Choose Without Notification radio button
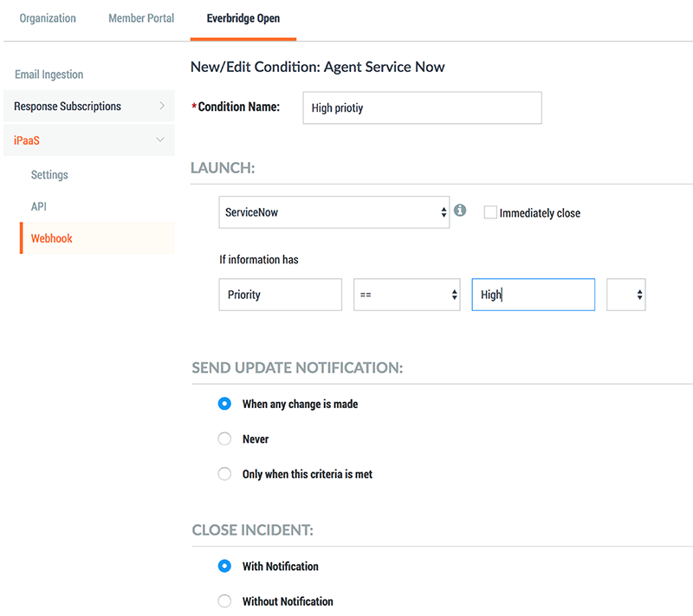The width and height of the screenshot is (693, 616). pyautogui.click(x=224, y=601)
